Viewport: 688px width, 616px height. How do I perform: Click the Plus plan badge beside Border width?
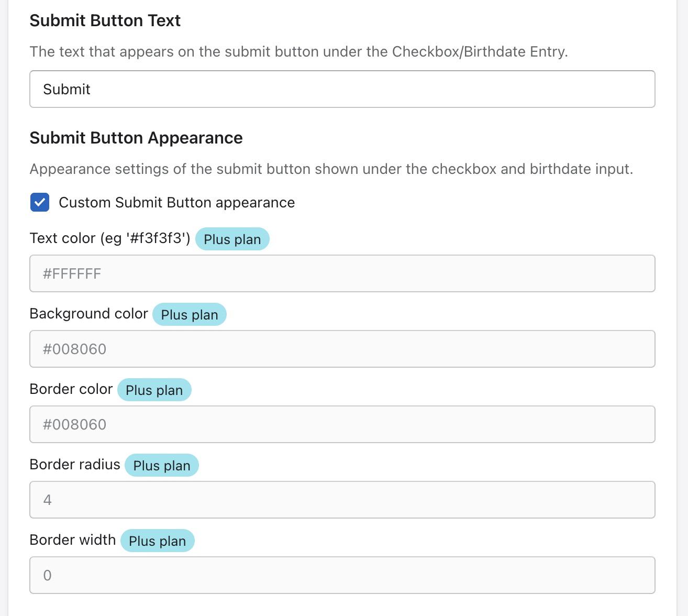coord(157,541)
